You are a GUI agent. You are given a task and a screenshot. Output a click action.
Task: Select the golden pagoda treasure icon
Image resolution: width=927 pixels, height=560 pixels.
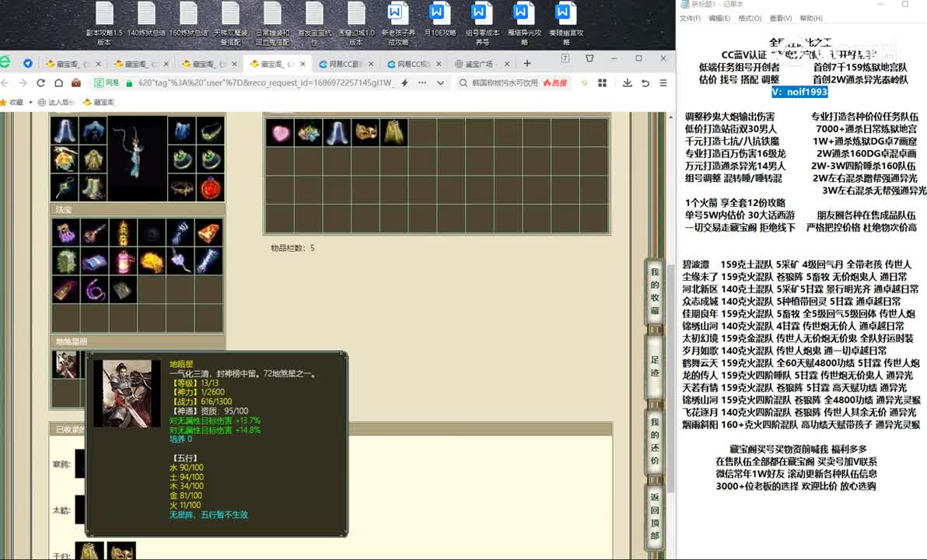point(121,233)
